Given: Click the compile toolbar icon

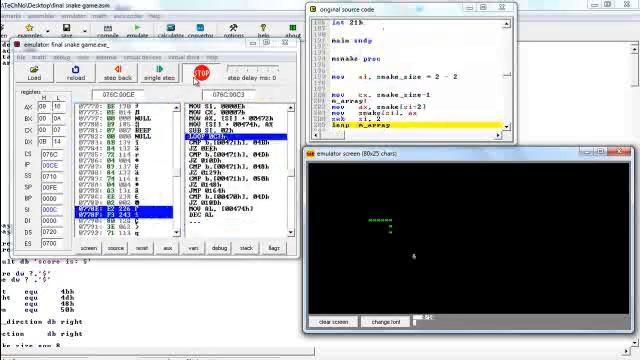Looking at the screenshot, I should (108, 28).
